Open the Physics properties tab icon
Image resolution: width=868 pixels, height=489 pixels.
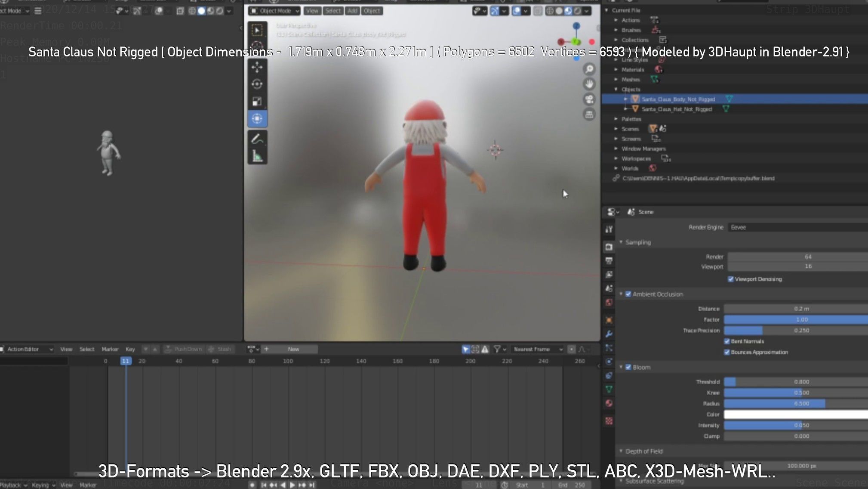609,362
